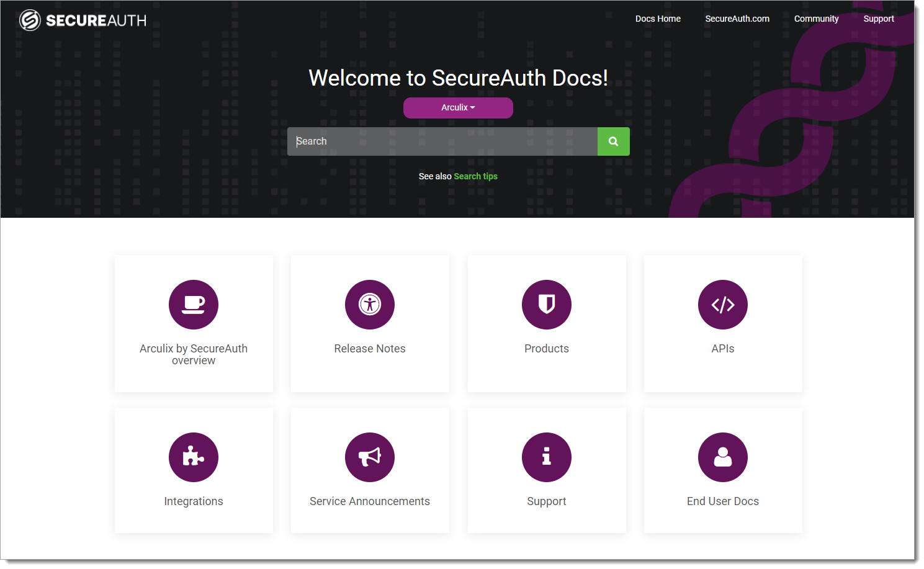Click the puzzle piece Integrations icon
This screenshot has height=569, width=924.
point(194,457)
